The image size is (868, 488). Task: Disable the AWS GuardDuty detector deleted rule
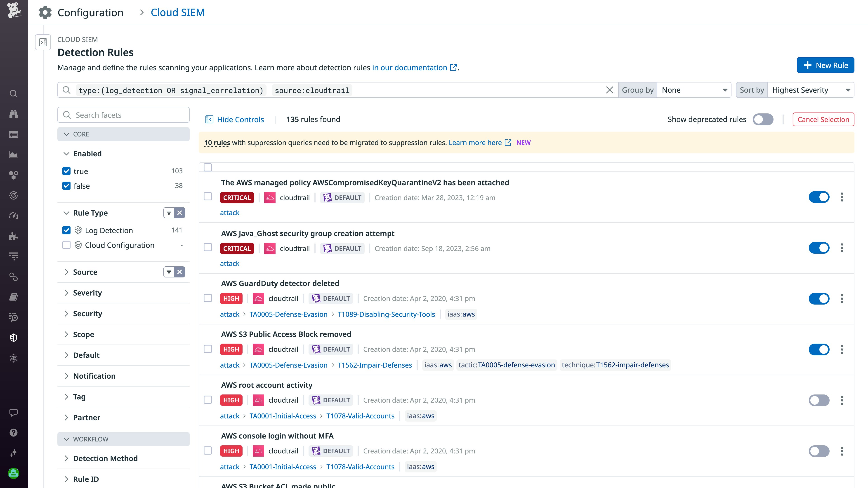[x=819, y=298]
